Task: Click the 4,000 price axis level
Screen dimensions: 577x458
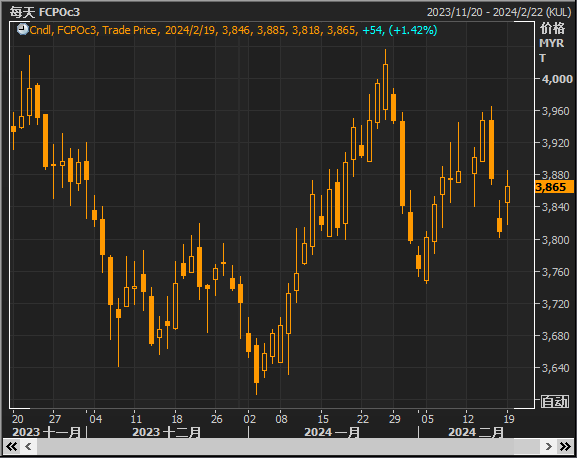Action: coord(557,79)
